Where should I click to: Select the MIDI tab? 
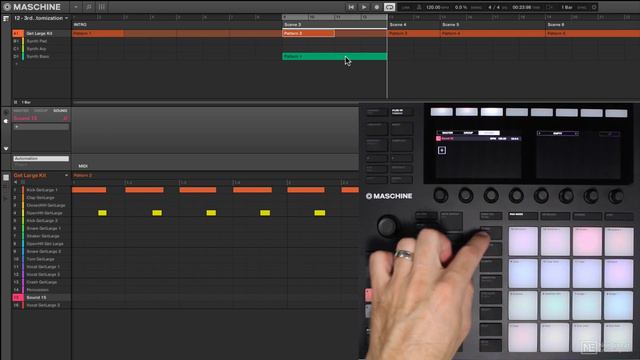click(x=83, y=166)
